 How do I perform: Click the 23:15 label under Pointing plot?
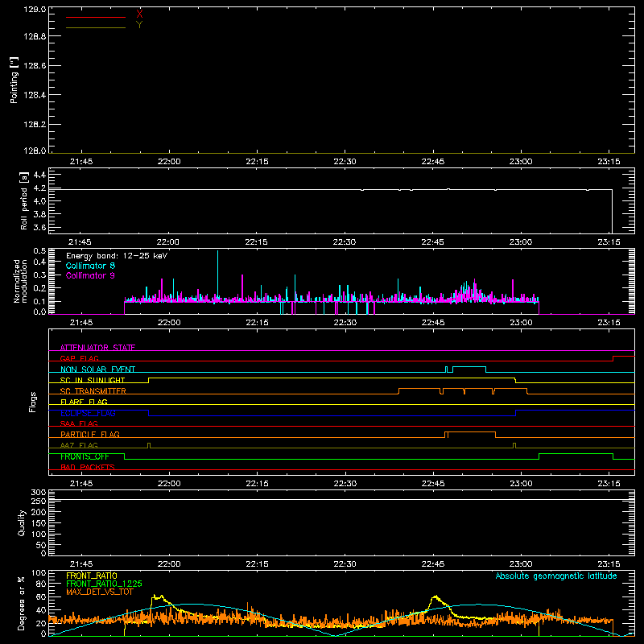pos(609,162)
